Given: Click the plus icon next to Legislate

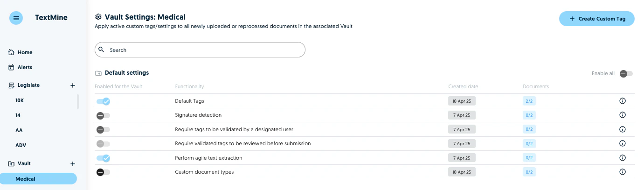Looking at the screenshot, I should point(73,85).
